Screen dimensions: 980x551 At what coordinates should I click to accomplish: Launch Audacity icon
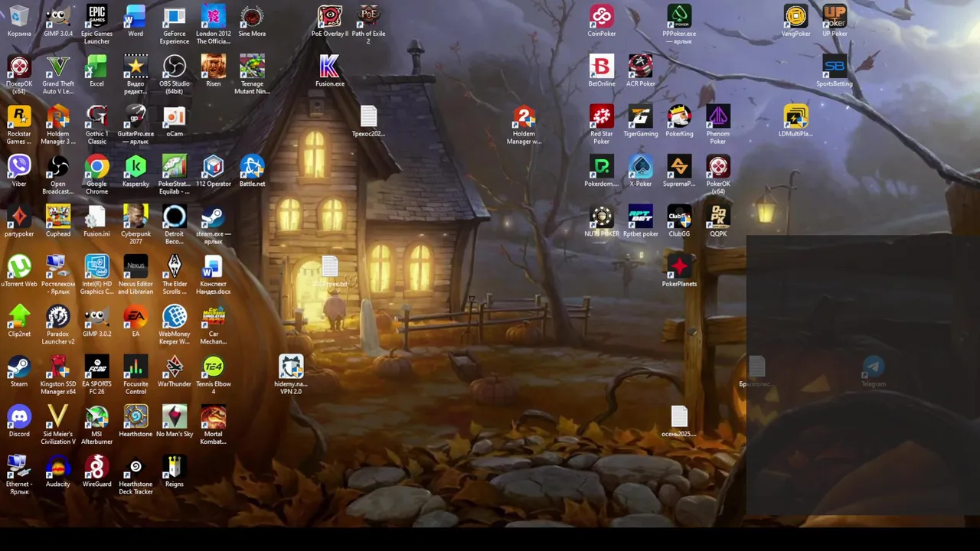coord(58,472)
